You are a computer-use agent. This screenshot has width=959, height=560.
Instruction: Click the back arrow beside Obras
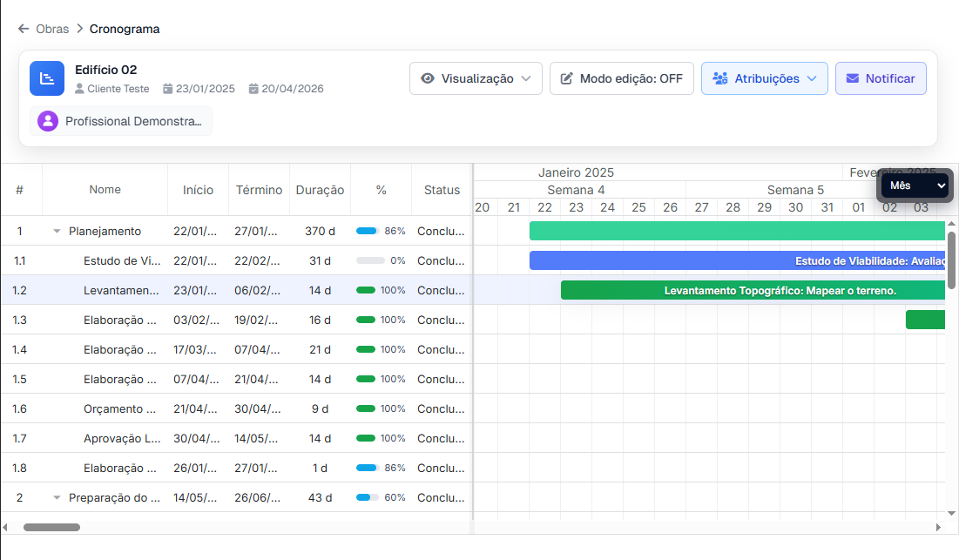[24, 29]
